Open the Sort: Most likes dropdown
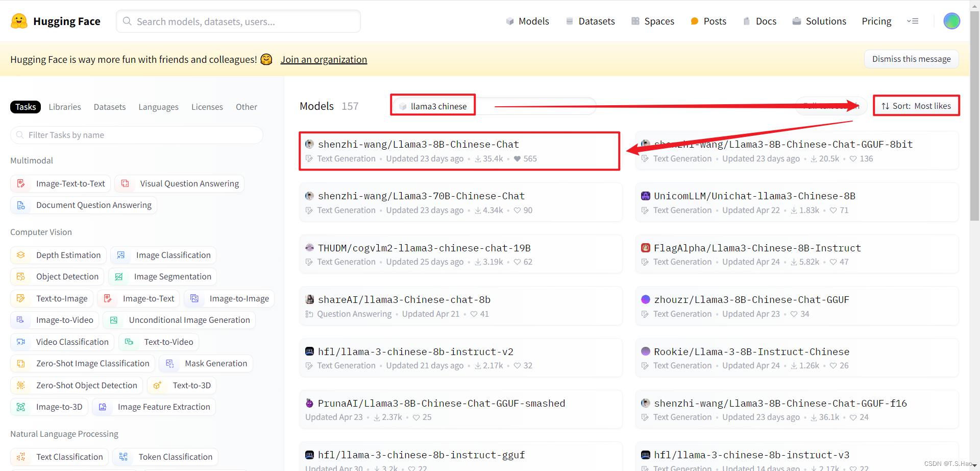980x471 pixels. pos(916,106)
